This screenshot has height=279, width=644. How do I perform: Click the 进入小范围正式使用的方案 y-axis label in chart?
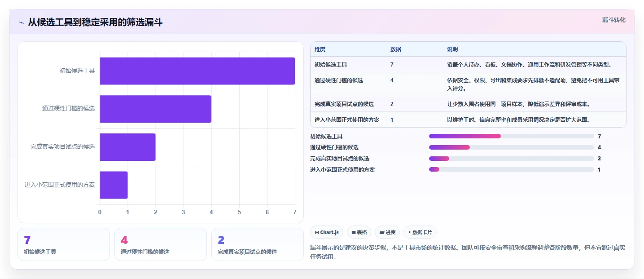60,185
